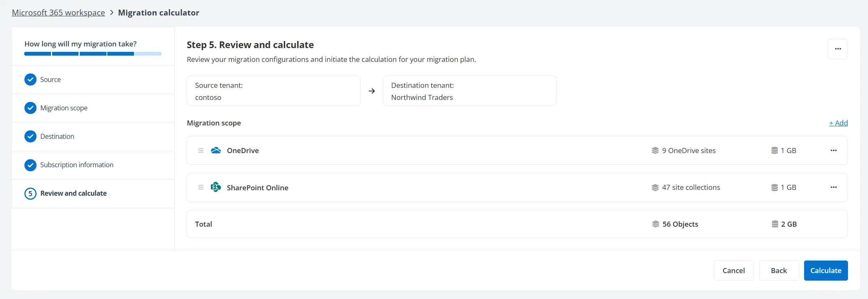The height and width of the screenshot is (299, 868).
Task: Click the Calculate button
Action: click(825, 271)
